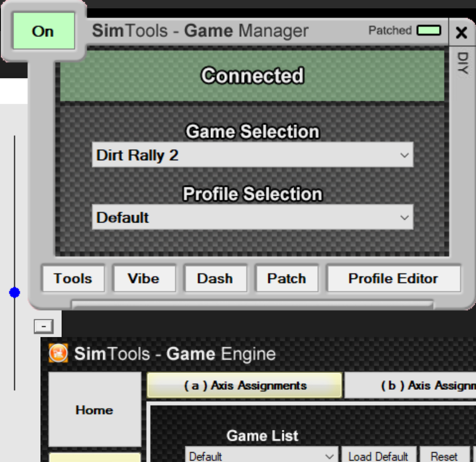The height and width of the screenshot is (462, 476).
Task: Click the Patched status indicator
Action: coord(429,30)
